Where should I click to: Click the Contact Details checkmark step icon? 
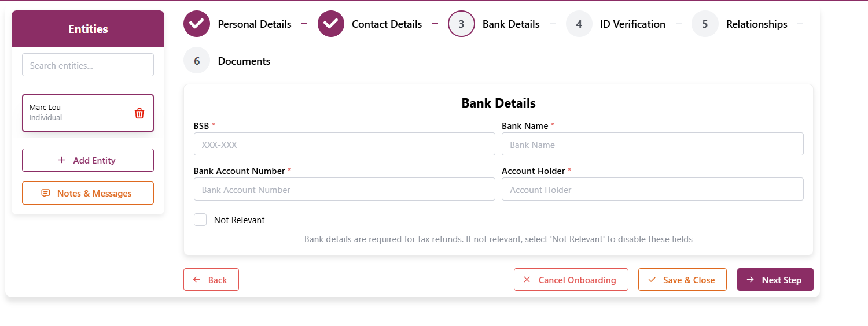(x=331, y=24)
